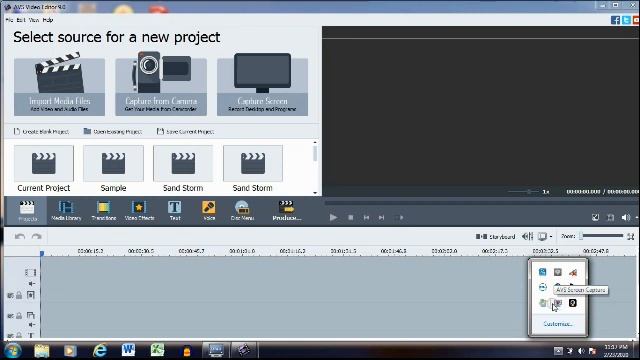Open the Media Library panel

[x=66, y=211]
